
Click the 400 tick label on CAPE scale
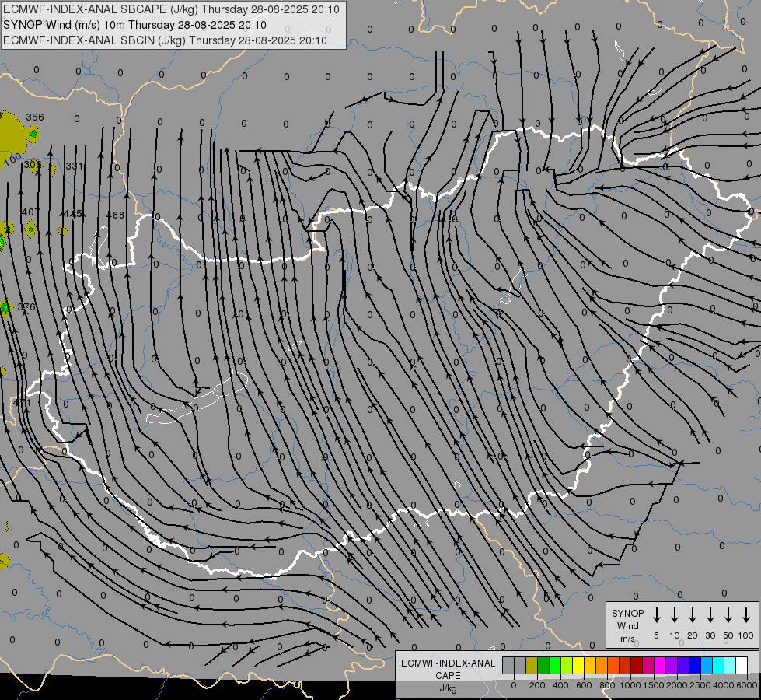(x=560, y=685)
